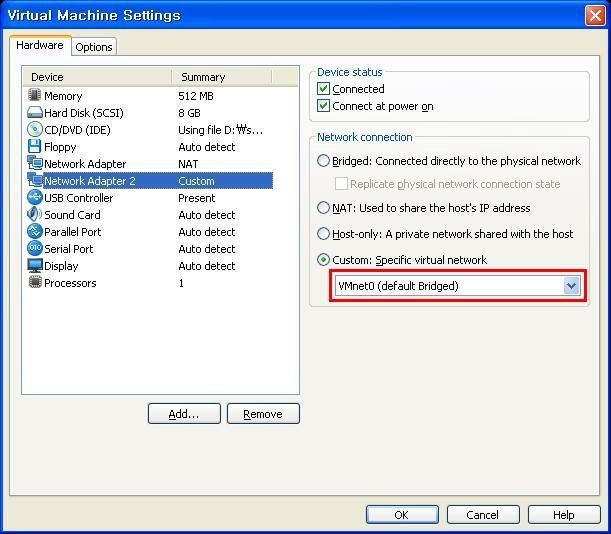The width and height of the screenshot is (611, 534).
Task: Click the Parallel Port icon
Action: click(35, 232)
